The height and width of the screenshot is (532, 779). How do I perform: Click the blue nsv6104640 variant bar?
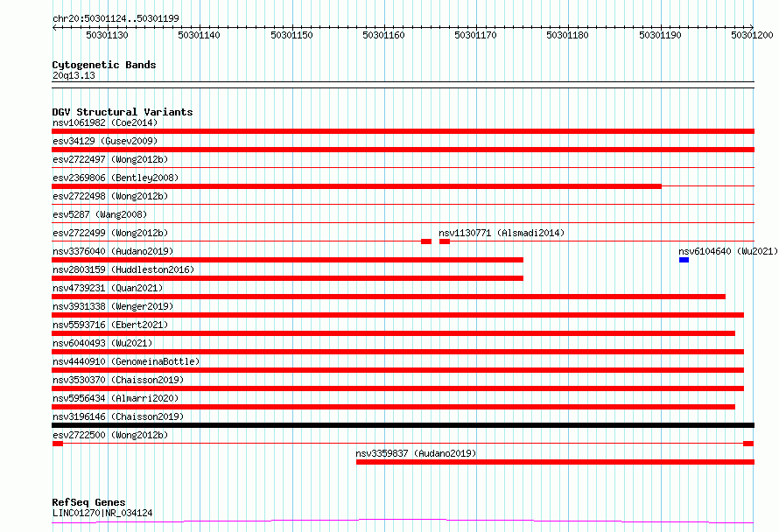point(684,260)
